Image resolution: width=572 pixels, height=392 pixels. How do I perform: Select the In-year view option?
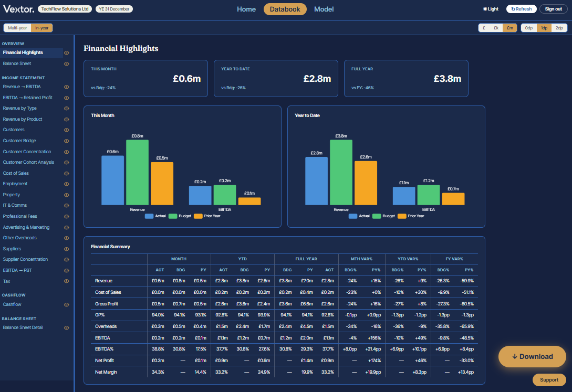pos(42,28)
